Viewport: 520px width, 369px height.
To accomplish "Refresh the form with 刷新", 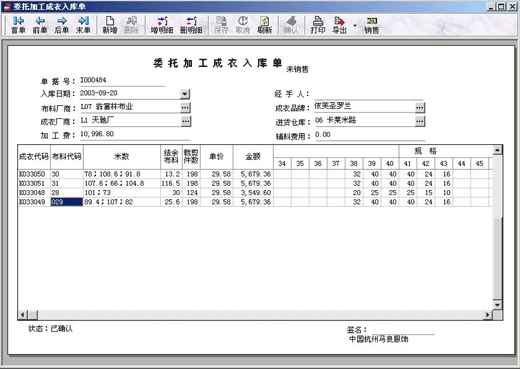I will pyautogui.click(x=265, y=25).
